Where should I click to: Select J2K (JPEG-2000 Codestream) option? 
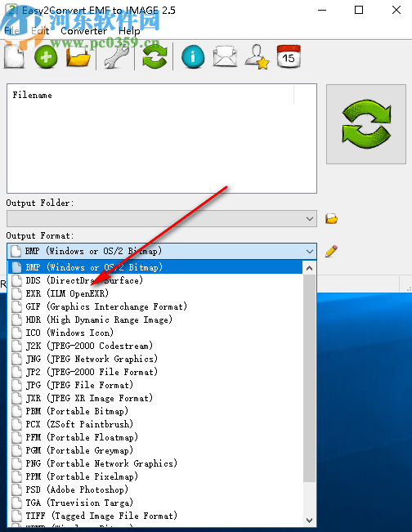(x=155, y=346)
